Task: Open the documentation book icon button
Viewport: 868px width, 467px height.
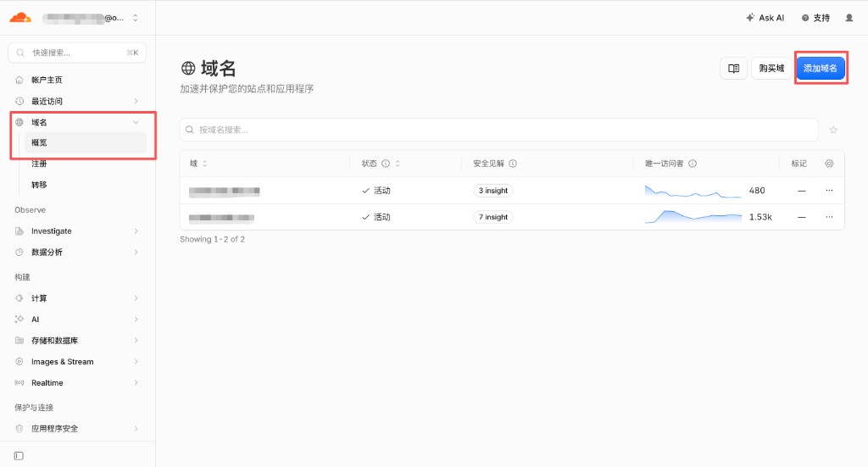Action: pos(733,68)
